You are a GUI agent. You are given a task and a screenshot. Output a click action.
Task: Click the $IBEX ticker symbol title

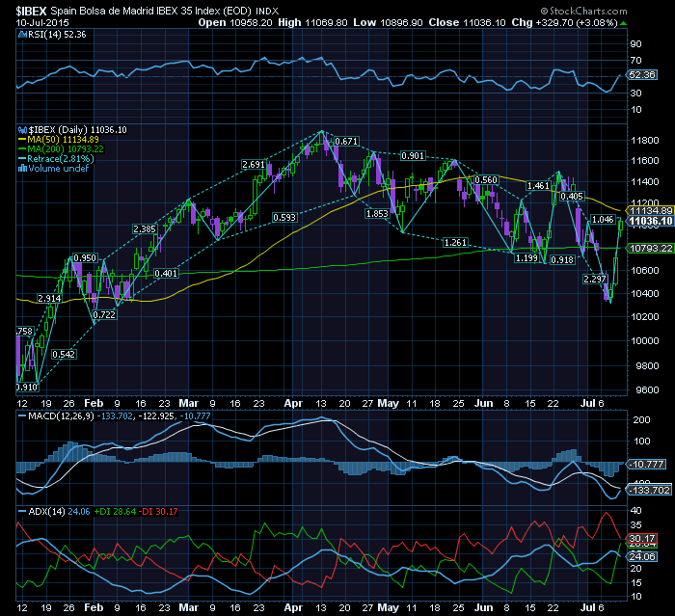pos(31,11)
